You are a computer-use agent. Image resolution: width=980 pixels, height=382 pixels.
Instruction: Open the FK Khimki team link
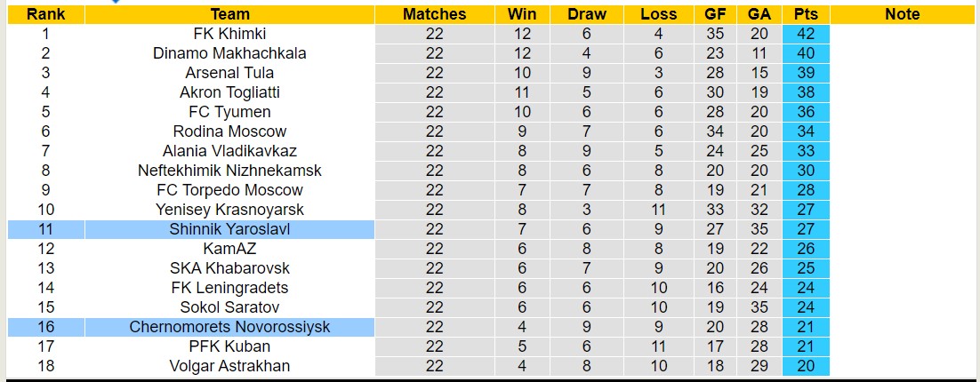(229, 34)
